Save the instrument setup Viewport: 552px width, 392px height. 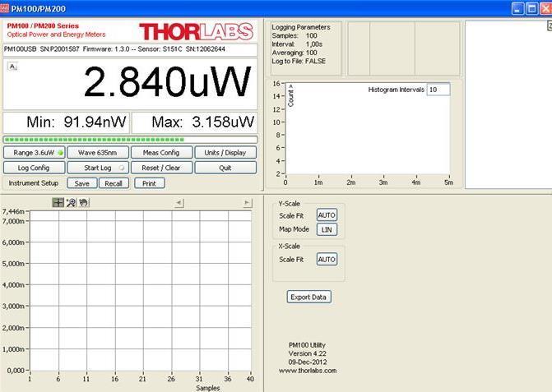(82, 183)
